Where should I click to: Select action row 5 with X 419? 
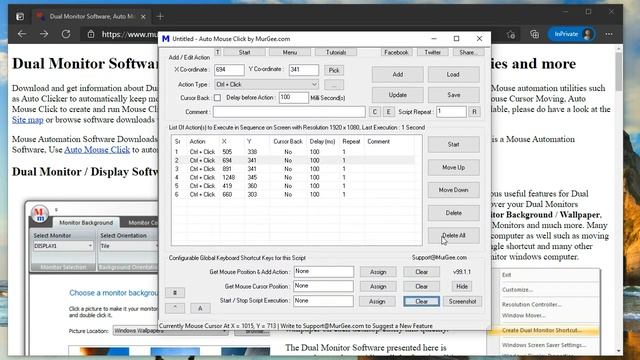tap(293, 186)
